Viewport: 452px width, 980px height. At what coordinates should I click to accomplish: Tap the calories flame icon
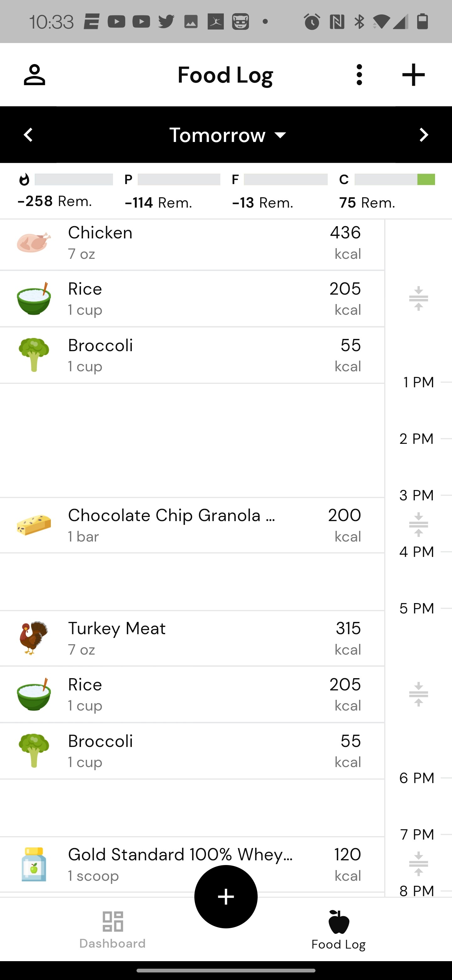pyautogui.click(x=24, y=180)
